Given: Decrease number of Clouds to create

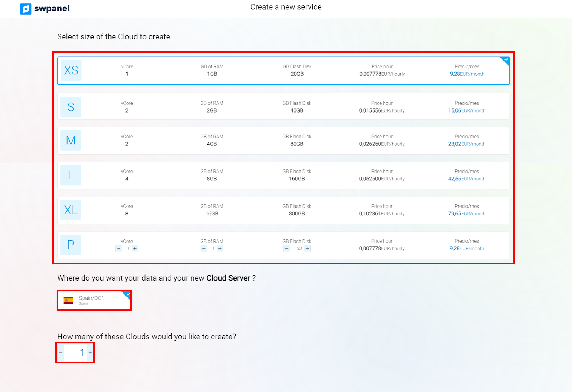Looking at the screenshot, I should (61, 353).
